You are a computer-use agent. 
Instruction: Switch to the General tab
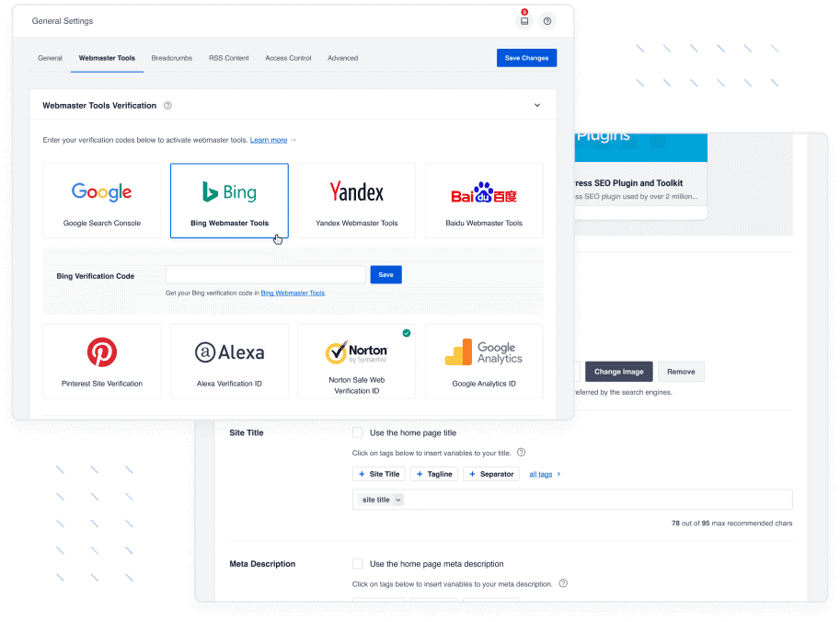50,58
